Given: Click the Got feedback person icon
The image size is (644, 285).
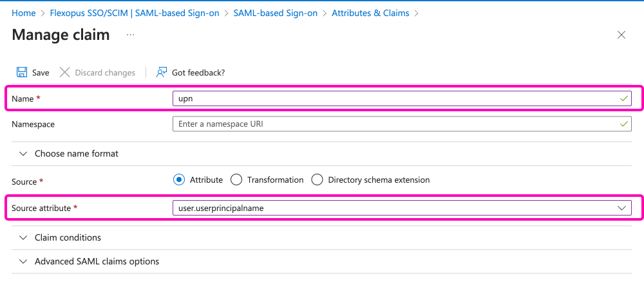Looking at the screenshot, I should [162, 73].
